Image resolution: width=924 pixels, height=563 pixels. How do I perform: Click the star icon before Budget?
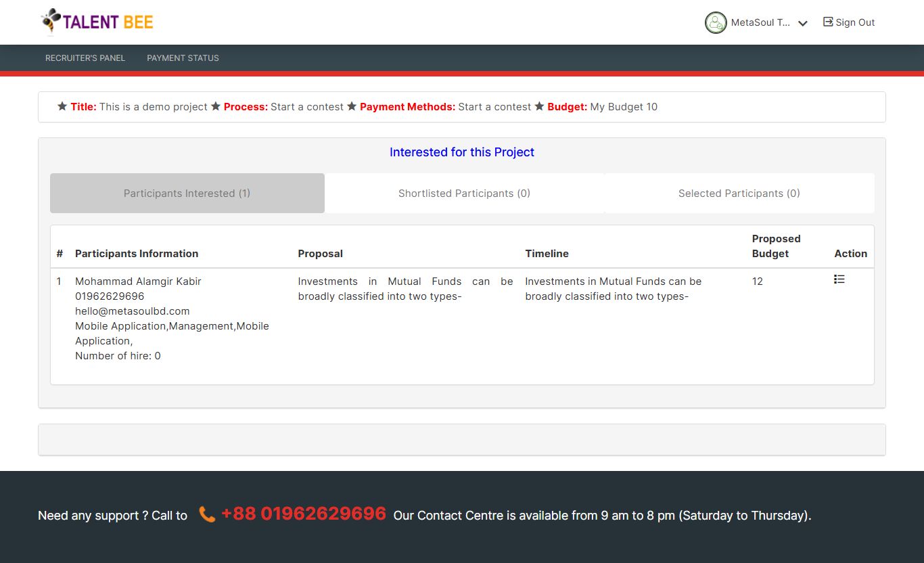tap(539, 107)
